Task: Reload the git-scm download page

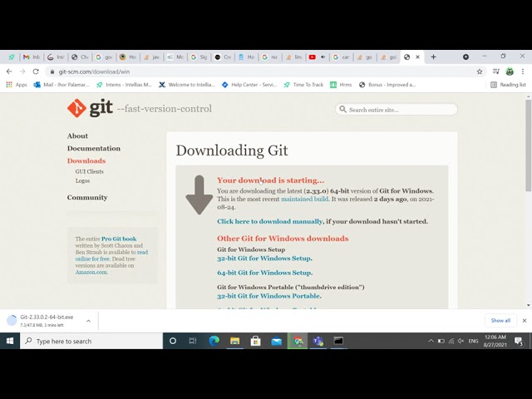Action: coord(36,71)
